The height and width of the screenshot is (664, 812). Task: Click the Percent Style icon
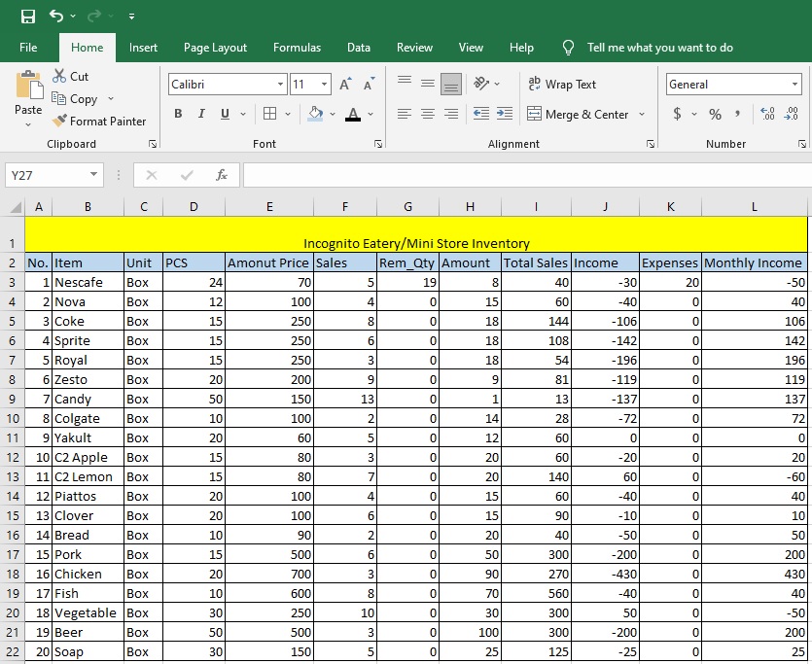point(715,115)
